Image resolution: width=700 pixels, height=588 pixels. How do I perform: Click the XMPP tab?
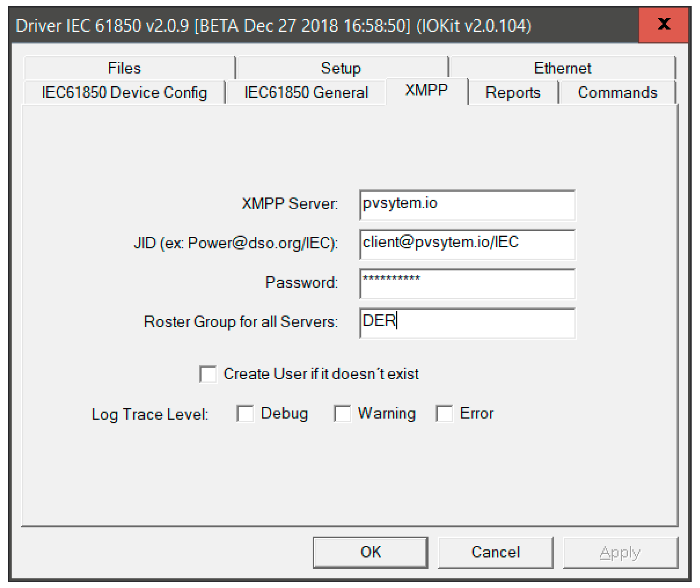pyautogui.click(x=426, y=91)
